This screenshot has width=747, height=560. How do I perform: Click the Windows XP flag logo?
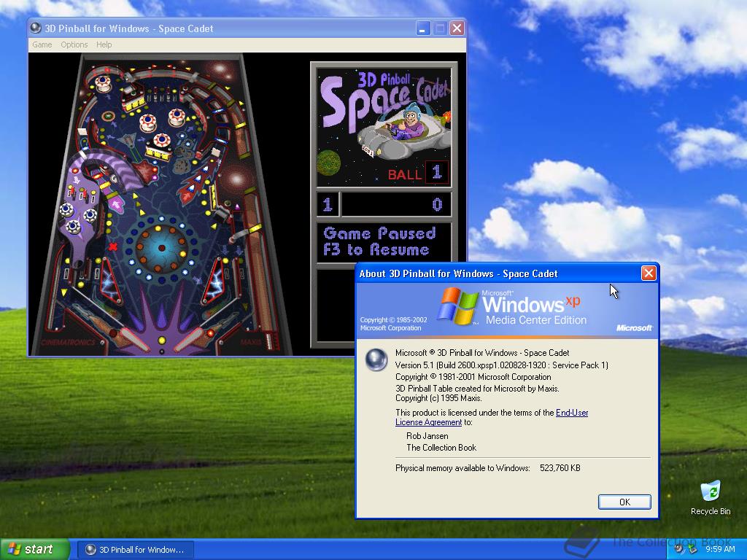(457, 306)
